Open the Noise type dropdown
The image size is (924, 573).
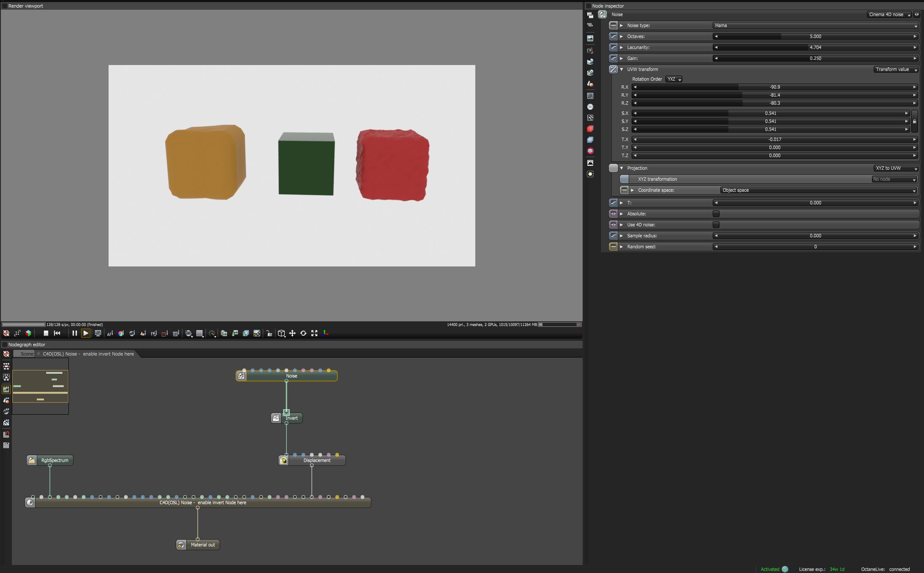pyautogui.click(x=815, y=25)
